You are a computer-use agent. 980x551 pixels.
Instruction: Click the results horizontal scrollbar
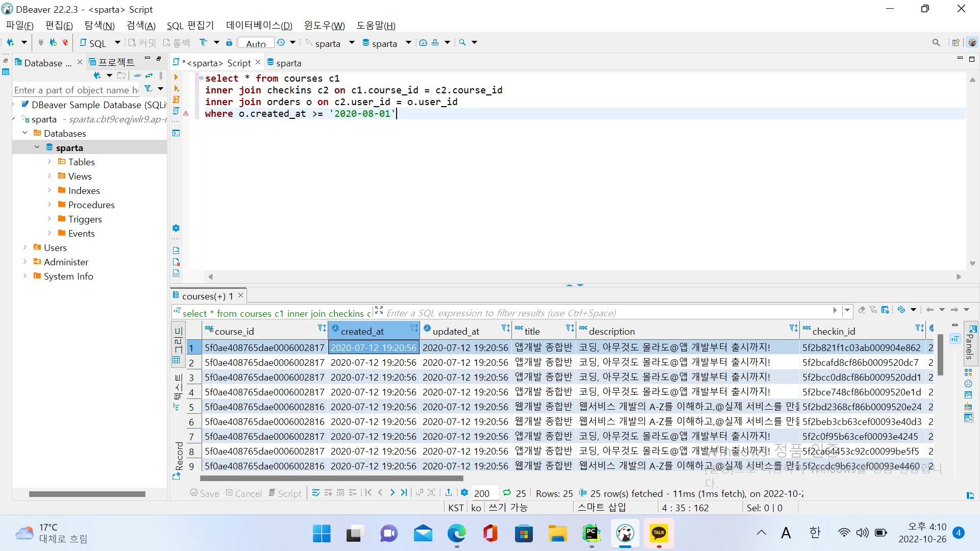(332, 479)
